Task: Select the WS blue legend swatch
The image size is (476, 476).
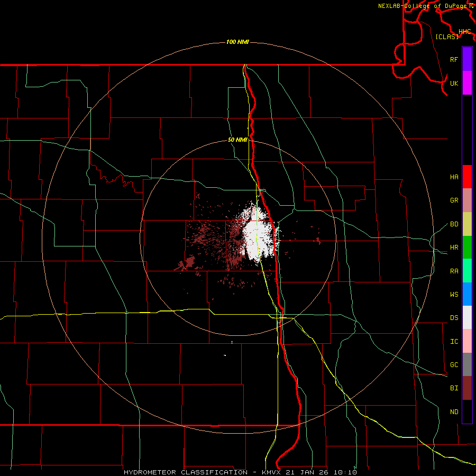Action: (467, 294)
